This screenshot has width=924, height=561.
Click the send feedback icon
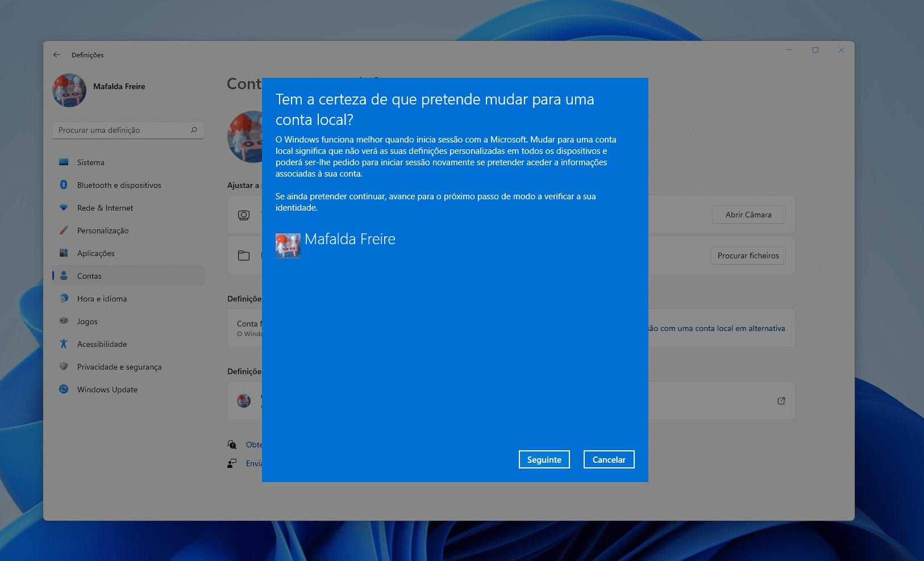pos(232,463)
